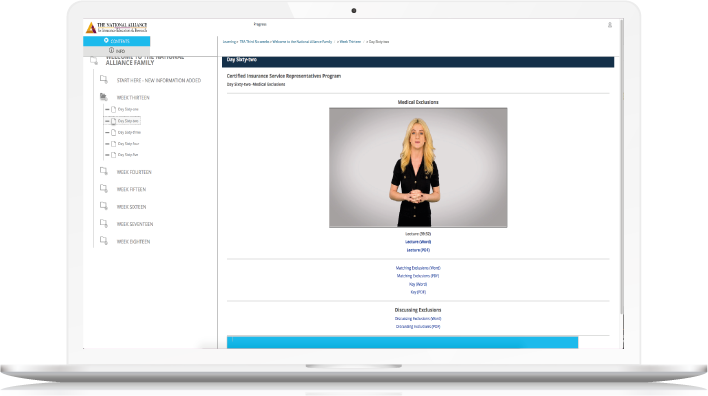Select Day Sixty-one in the tree

tap(128, 109)
